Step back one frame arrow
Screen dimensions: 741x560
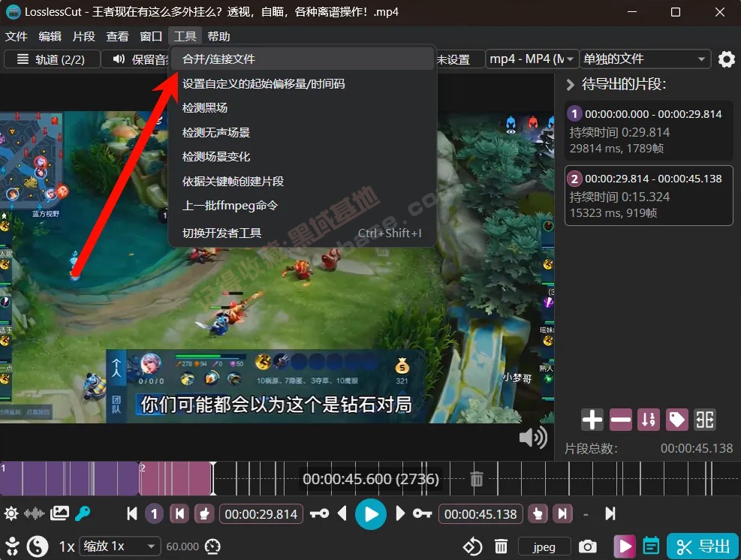(x=342, y=513)
